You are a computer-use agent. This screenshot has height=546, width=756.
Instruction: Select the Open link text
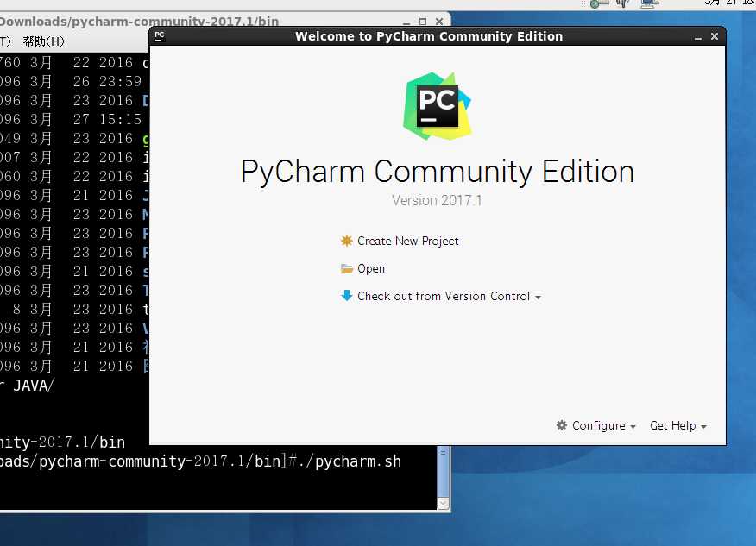click(x=371, y=269)
